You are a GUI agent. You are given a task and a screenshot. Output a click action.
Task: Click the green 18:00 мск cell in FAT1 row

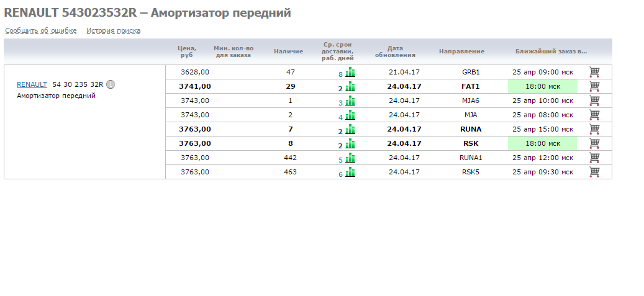pos(542,86)
